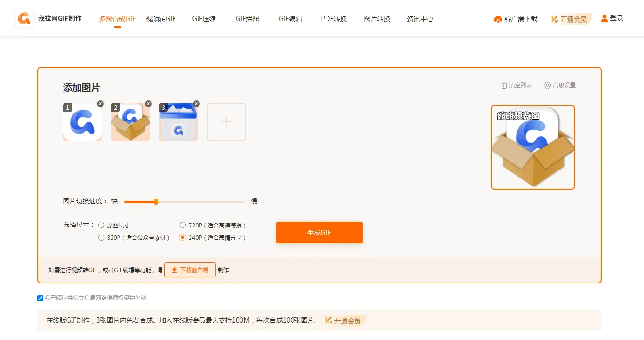The width and height of the screenshot is (644, 340).
Task: Click 清空列表 to clear the list
Action: tap(517, 85)
